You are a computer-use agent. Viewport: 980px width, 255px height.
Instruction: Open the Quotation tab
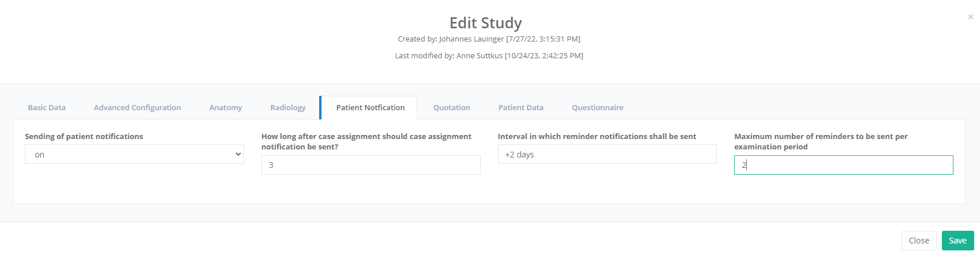pos(451,108)
